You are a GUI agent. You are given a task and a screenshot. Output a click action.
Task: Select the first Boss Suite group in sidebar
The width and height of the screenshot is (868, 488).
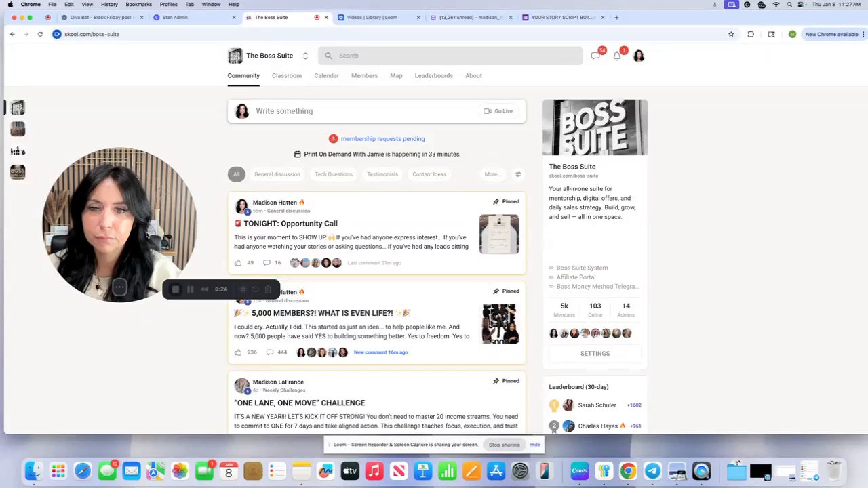18,107
